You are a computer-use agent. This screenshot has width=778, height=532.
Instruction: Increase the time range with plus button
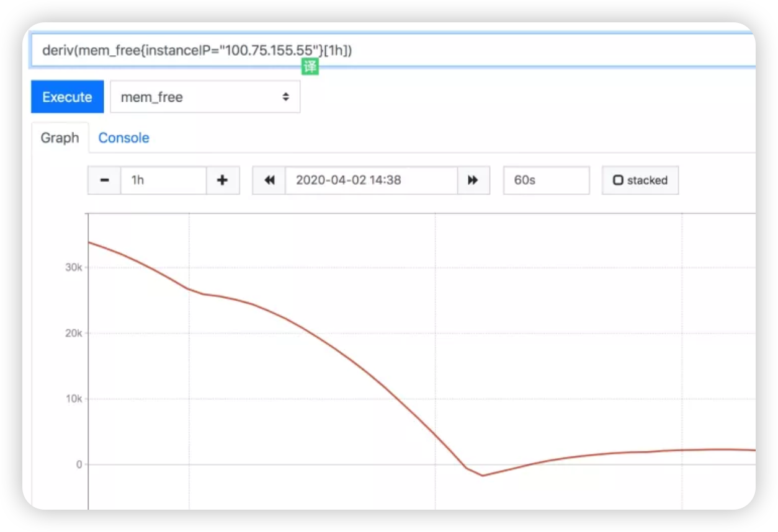pyautogui.click(x=223, y=180)
